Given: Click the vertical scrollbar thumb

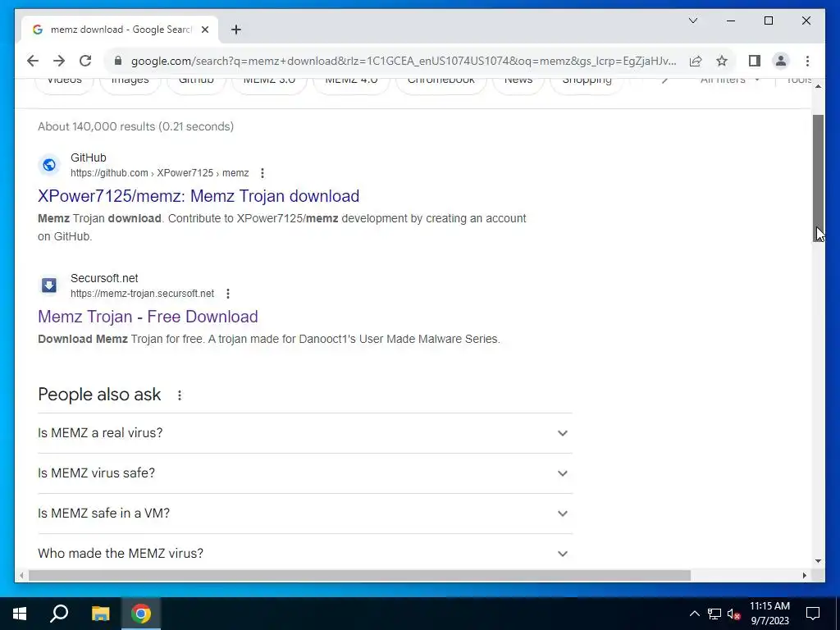Looking at the screenshot, I should [x=818, y=178].
